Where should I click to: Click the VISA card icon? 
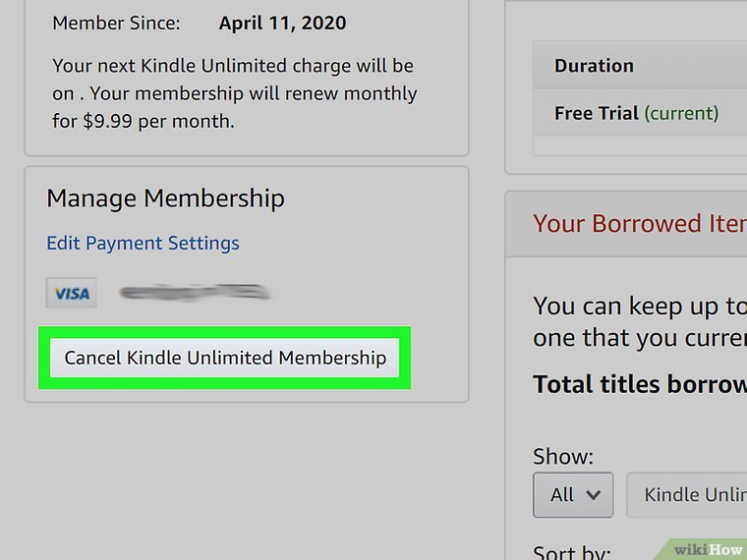72,293
